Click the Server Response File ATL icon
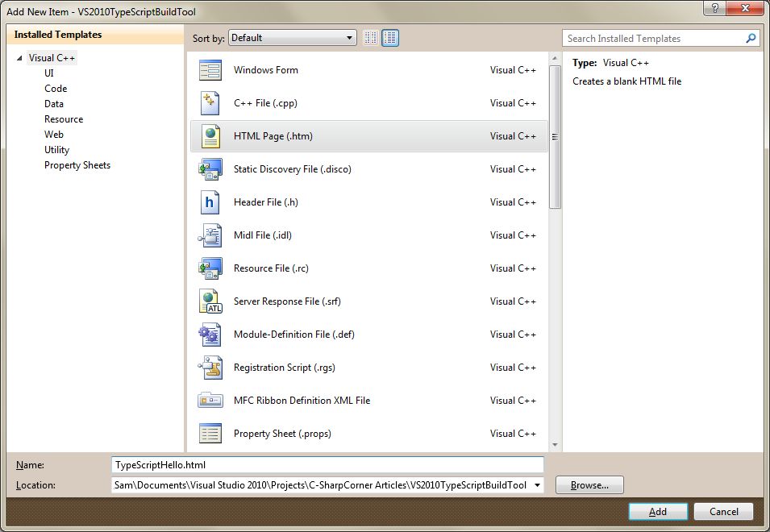Screen dimensions: 770x532 pos(210,301)
